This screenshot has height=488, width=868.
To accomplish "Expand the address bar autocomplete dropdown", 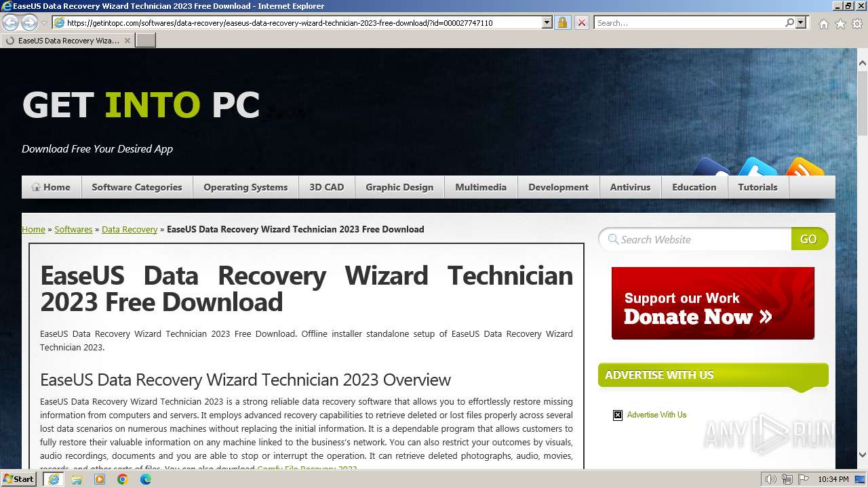I will 547,23.
